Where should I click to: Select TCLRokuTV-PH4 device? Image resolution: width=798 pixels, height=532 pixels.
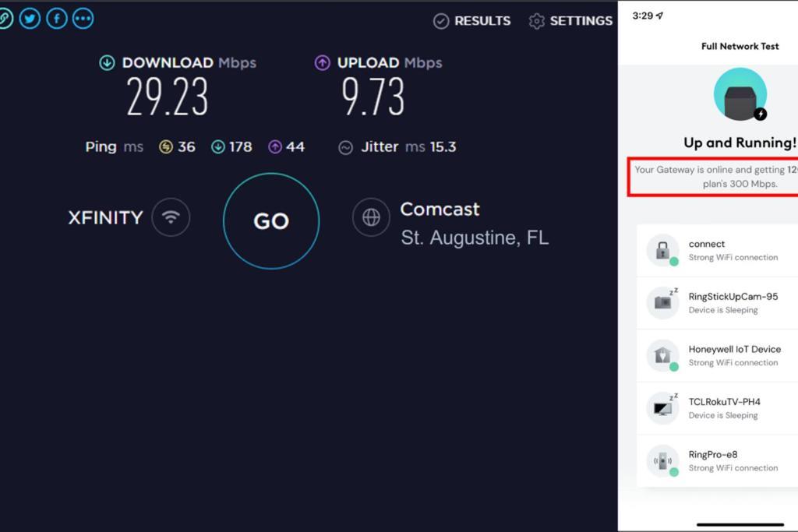[717, 408]
